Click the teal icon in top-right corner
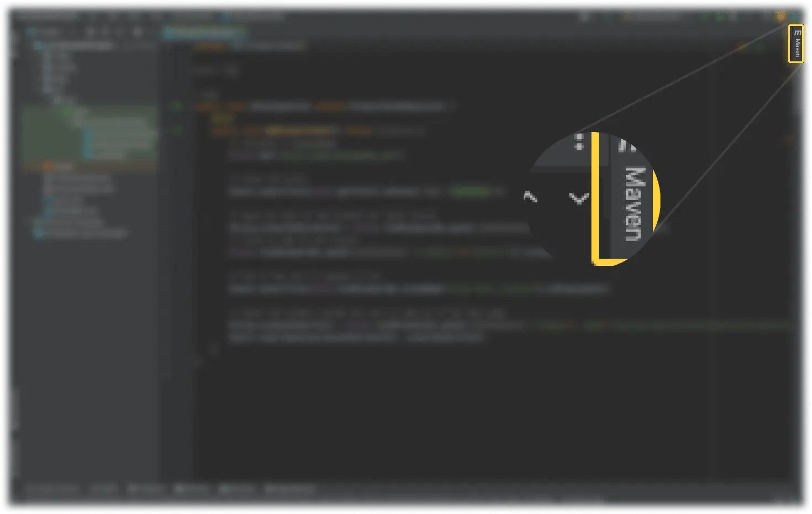The height and width of the screenshot is (514, 812). [795, 16]
